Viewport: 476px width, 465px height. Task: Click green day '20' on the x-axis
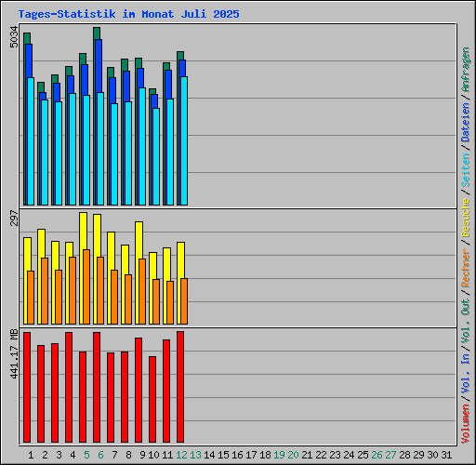tap(293, 455)
